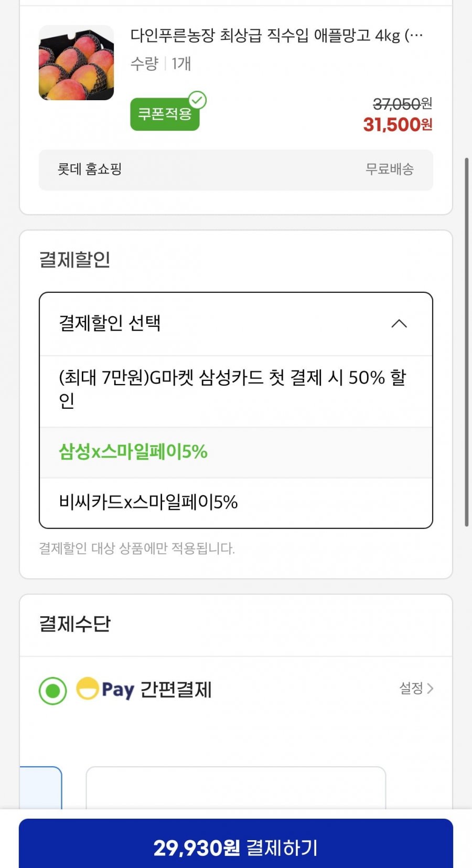Choose the 삼성x스마일페이5% discount option

tap(133, 452)
